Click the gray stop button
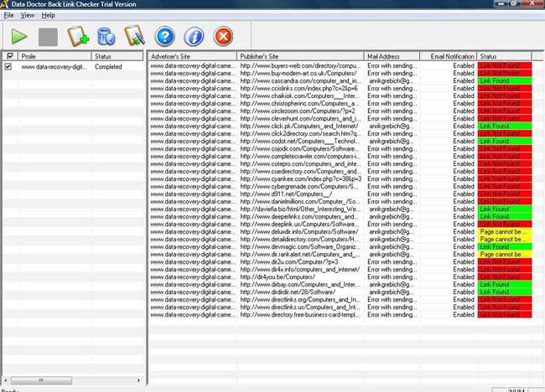Screen dimensions: 545x392 coord(48,37)
